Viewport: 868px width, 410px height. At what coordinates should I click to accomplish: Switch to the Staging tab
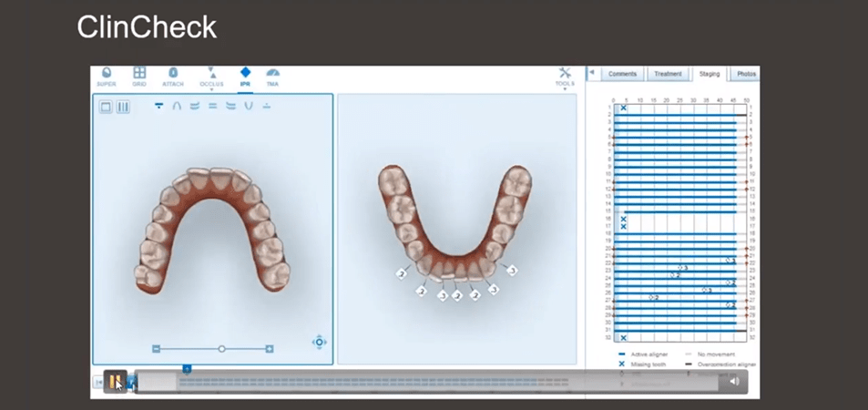point(710,74)
